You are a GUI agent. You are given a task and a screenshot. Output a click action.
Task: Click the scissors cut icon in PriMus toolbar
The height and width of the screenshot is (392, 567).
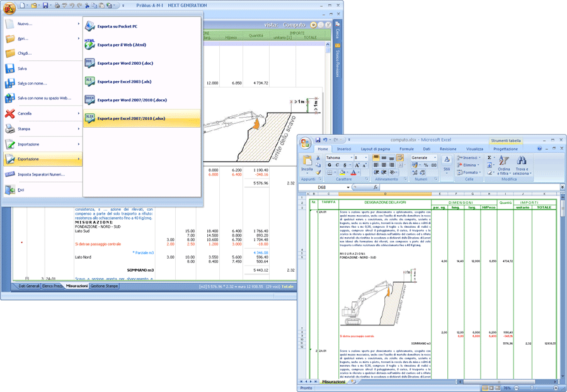(87, 6)
